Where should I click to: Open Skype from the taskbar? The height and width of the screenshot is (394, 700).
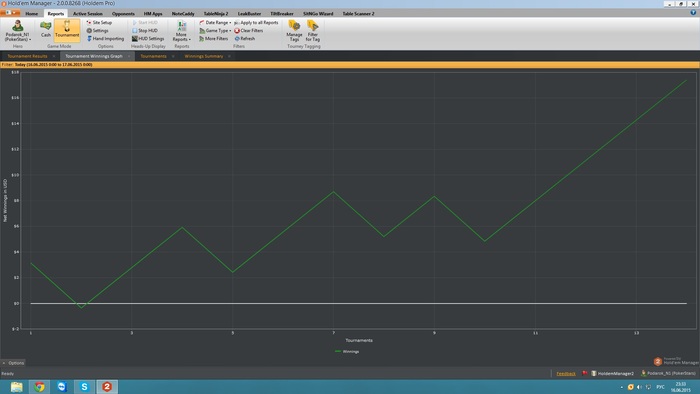[x=84, y=386]
